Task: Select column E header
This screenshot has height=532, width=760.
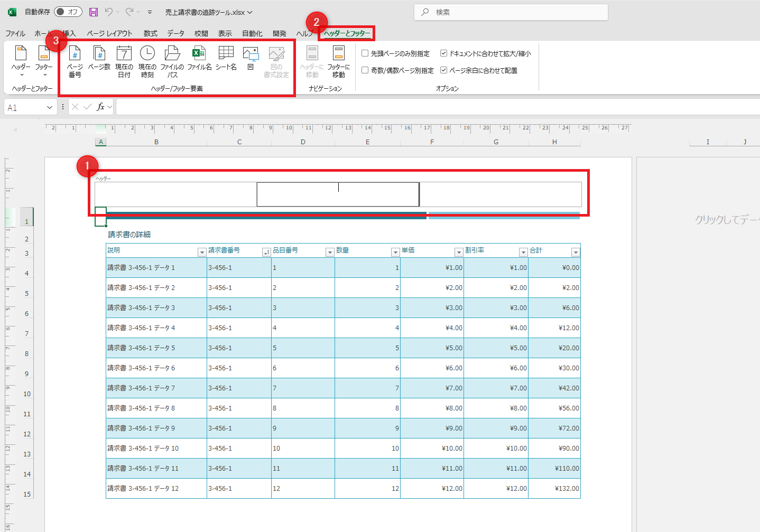Action: [x=367, y=142]
